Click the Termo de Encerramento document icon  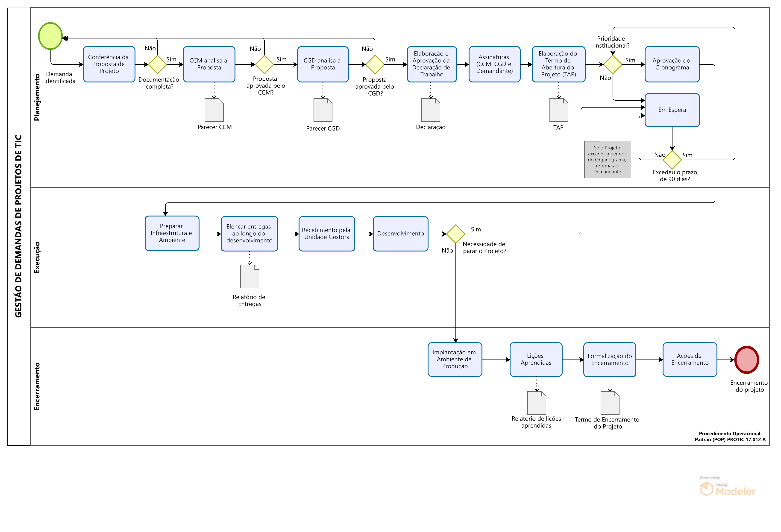pyautogui.click(x=610, y=403)
